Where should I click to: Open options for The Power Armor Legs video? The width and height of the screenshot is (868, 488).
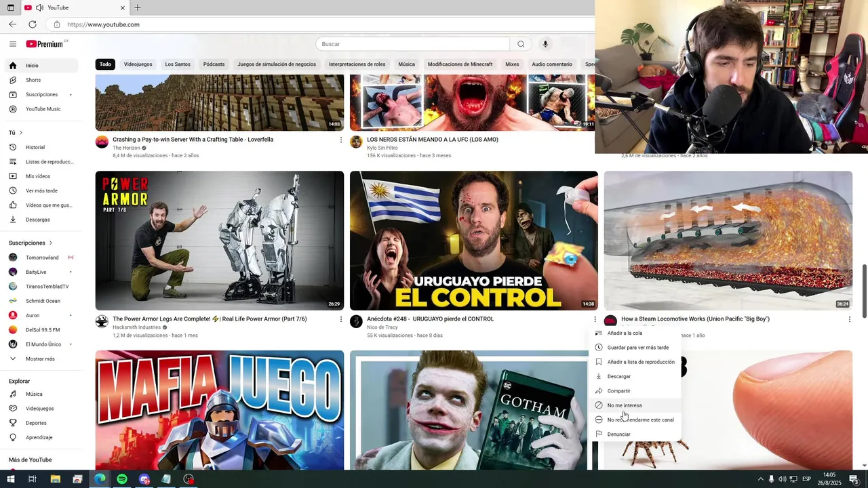(340, 319)
